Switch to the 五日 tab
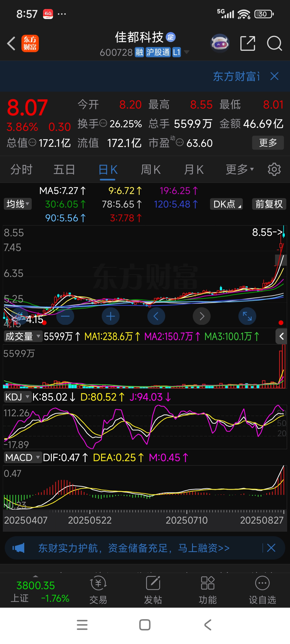 tap(64, 170)
